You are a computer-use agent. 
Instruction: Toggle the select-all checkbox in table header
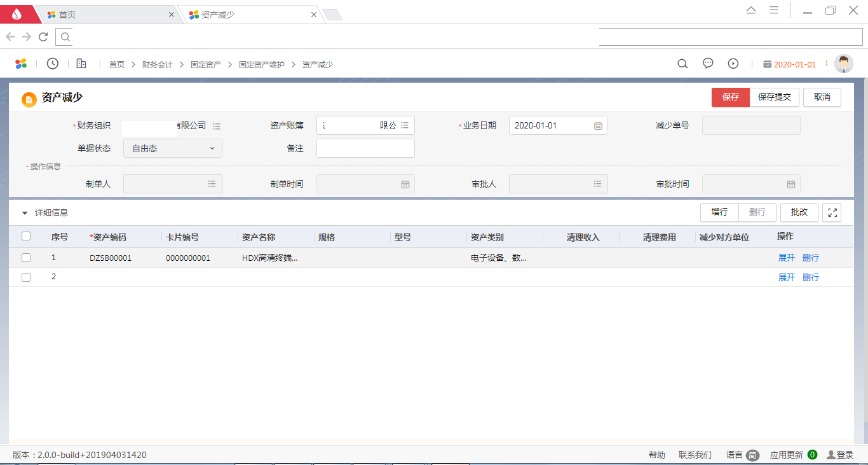(26, 237)
